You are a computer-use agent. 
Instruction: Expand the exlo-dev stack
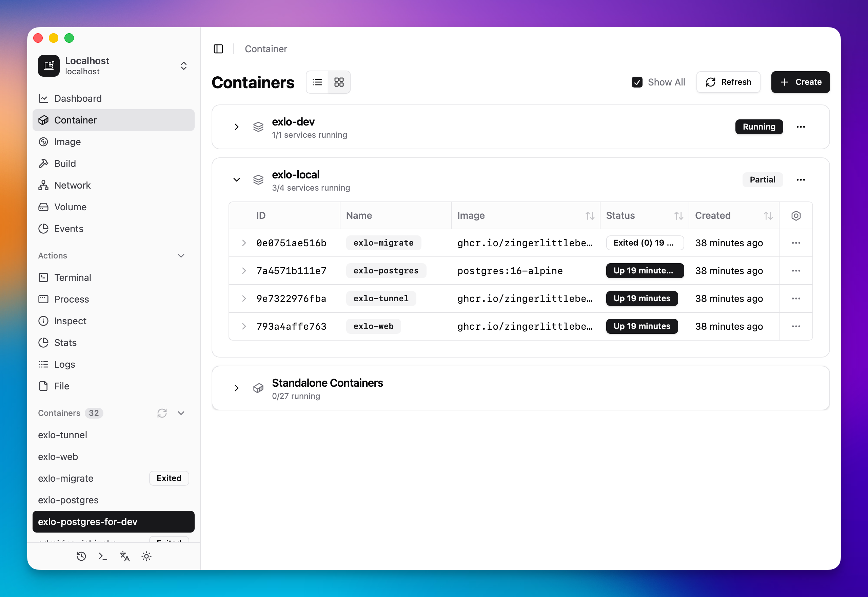236,127
